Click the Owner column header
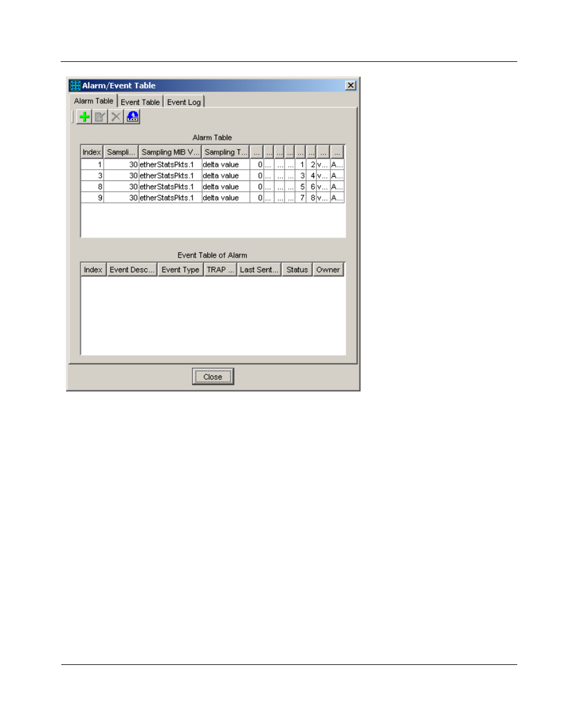The height and width of the screenshot is (728, 562). (328, 269)
